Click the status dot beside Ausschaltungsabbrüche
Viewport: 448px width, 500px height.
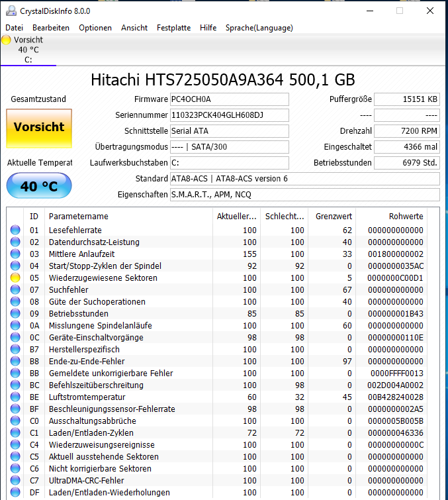pyautogui.click(x=15, y=421)
